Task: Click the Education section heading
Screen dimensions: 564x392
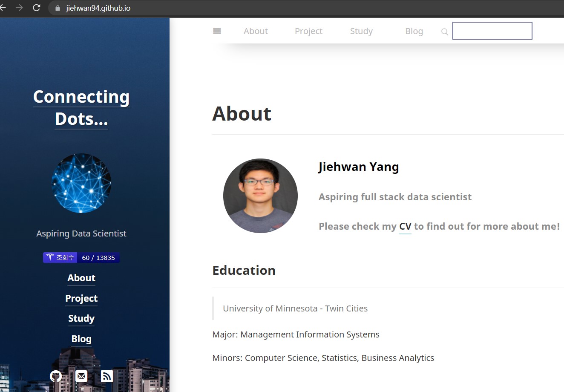Action: [244, 270]
